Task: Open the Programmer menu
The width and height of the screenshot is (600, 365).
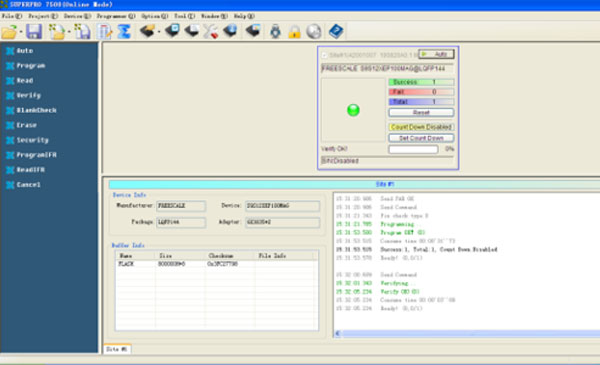Action: click(x=116, y=16)
